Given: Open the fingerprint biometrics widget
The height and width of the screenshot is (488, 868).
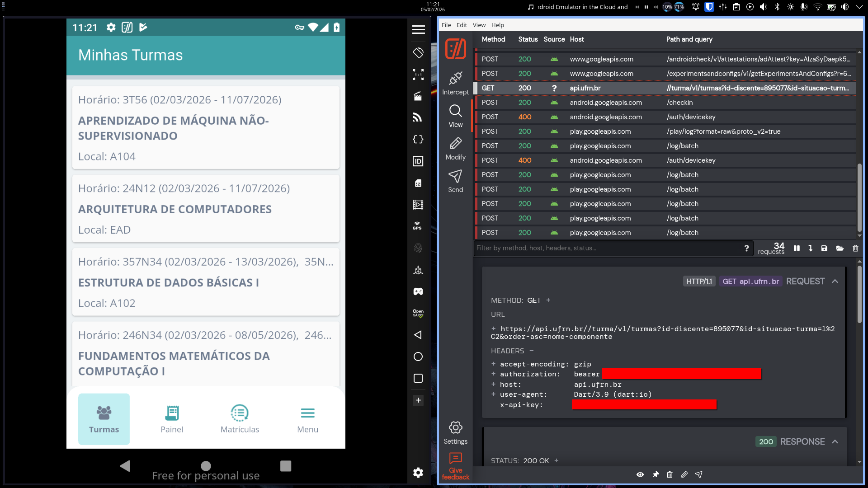Looking at the screenshot, I should pyautogui.click(x=418, y=248).
